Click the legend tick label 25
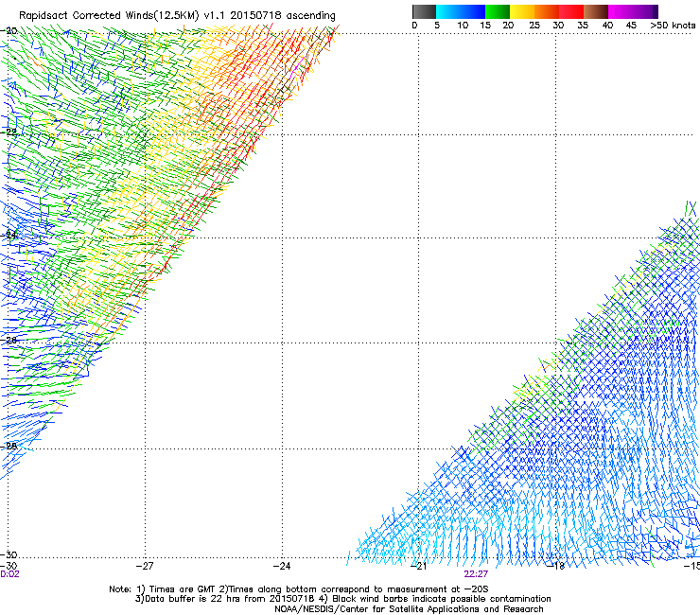Viewport: 700px width, 615px height. point(534,26)
